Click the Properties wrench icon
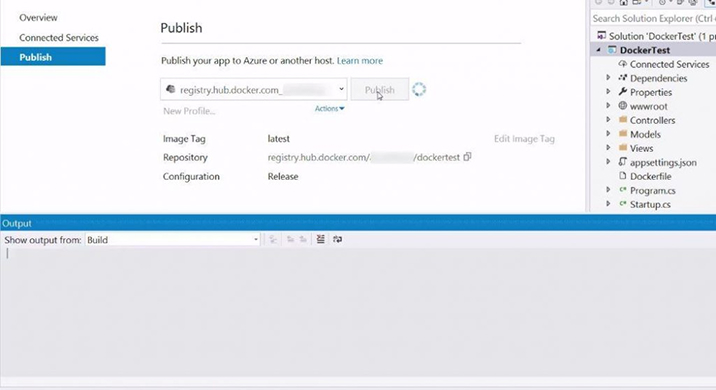 pos(622,92)
